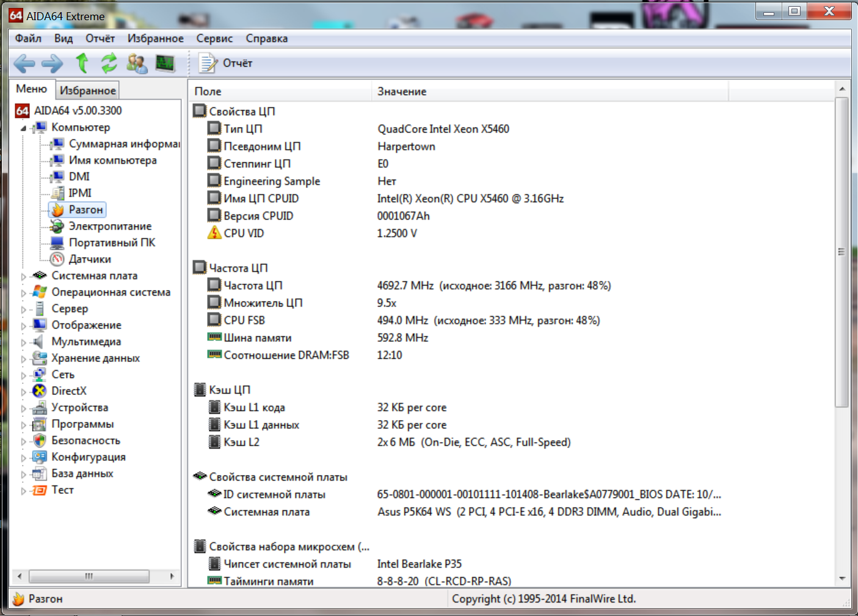
Task: Click the green up-level arrow icon
Action: pyautogui.click(x=82, y=63)
